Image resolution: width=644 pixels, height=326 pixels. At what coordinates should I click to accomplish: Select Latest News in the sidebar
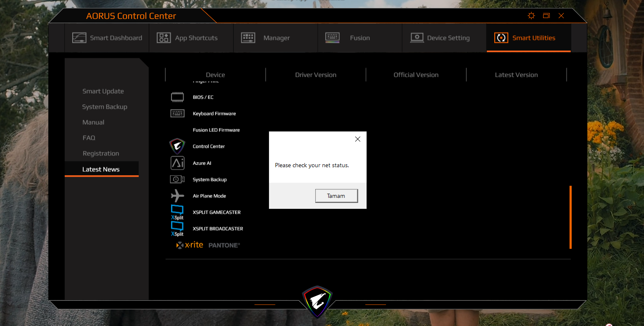(101, 169)
